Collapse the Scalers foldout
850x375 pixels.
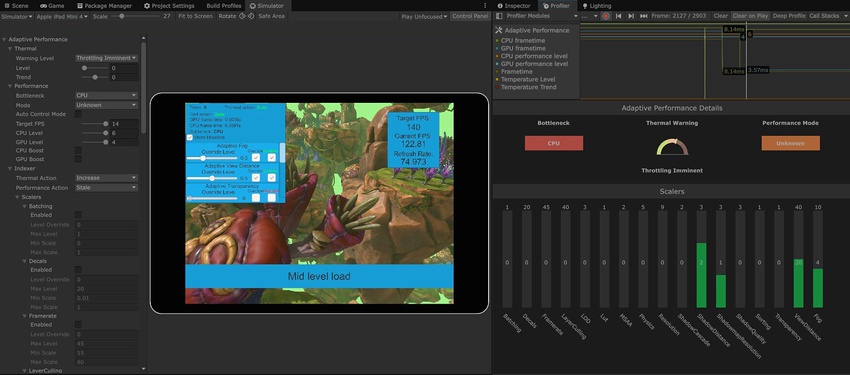17,197
